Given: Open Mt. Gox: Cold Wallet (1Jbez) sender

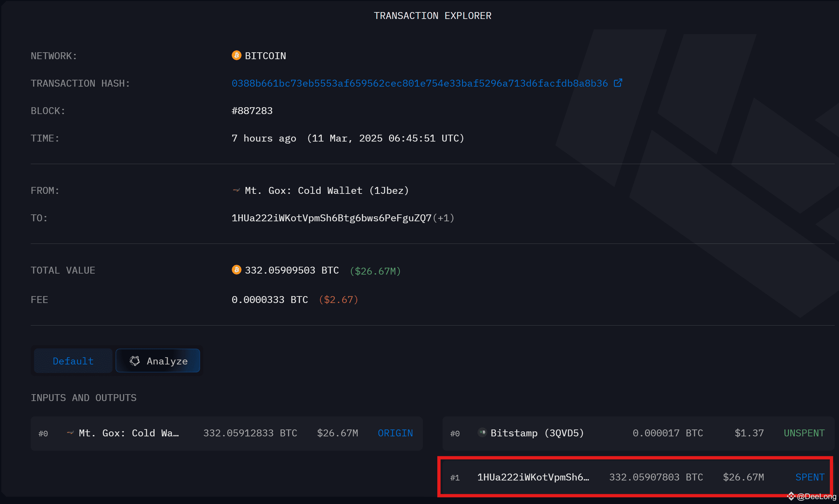Looking at the screenshot, I should (x=327, y=191).
